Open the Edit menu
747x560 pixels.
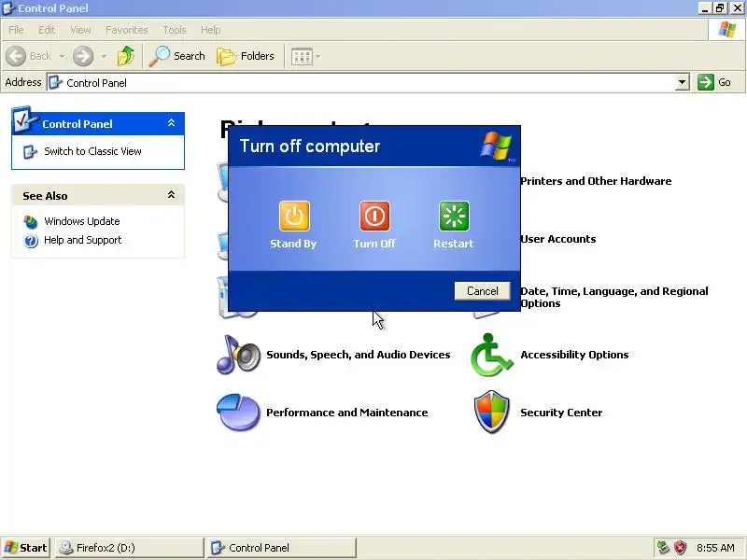click(x=47, y=30)
